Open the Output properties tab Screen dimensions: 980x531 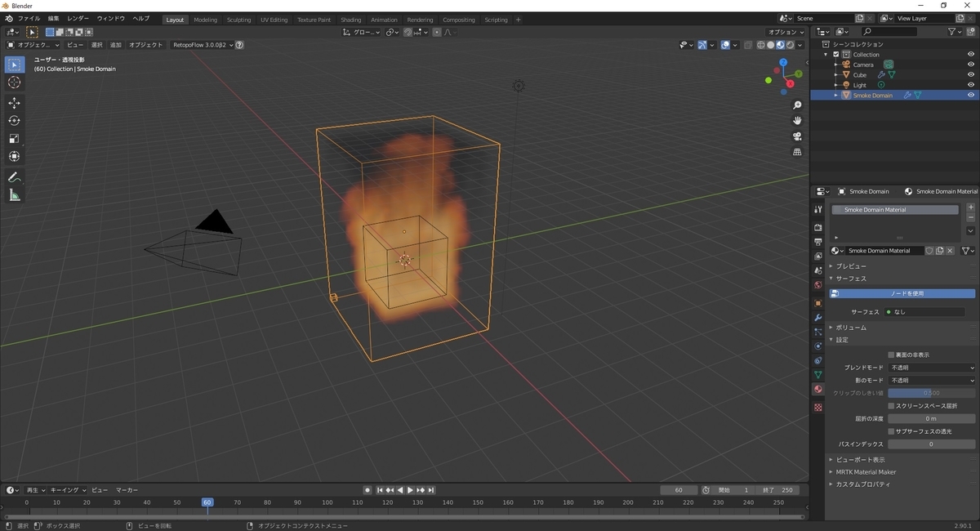pos(817,242)
